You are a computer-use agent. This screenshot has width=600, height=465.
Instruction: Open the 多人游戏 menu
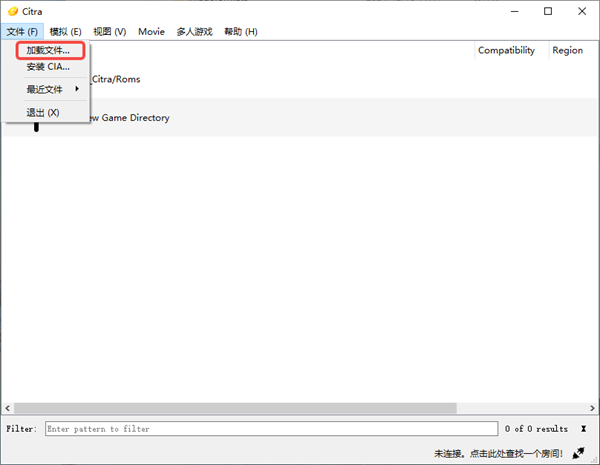(194, 32)
